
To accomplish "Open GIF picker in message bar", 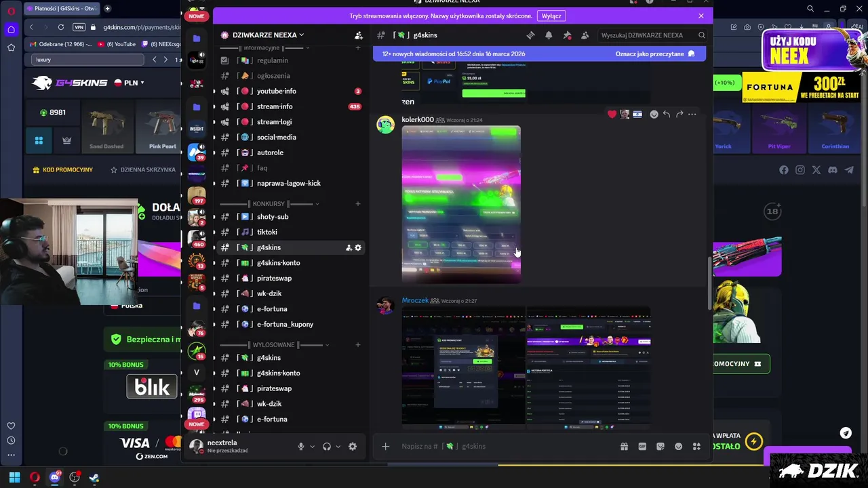I will click(642, 446).
